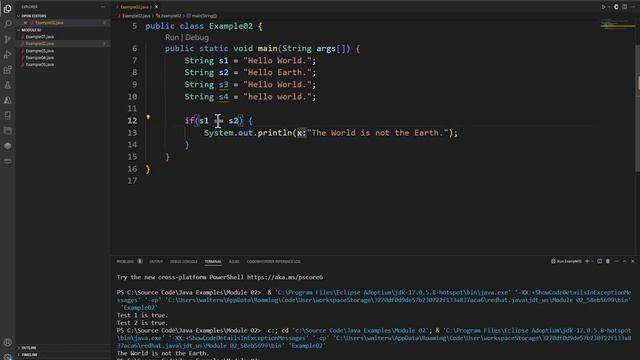Open the terminal launch profile dropdown arrow
The image size is (640, 360).
click(593, 261)
